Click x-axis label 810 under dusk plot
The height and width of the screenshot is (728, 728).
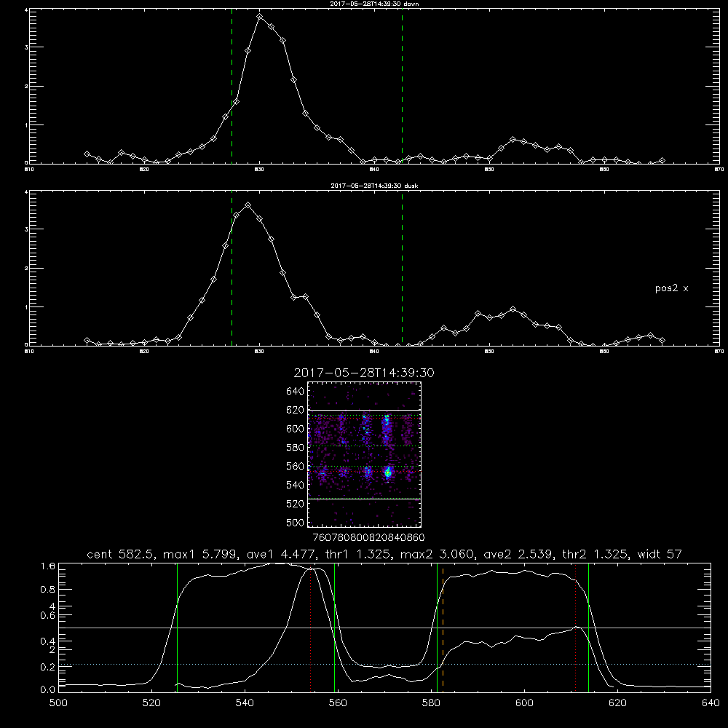29,352
